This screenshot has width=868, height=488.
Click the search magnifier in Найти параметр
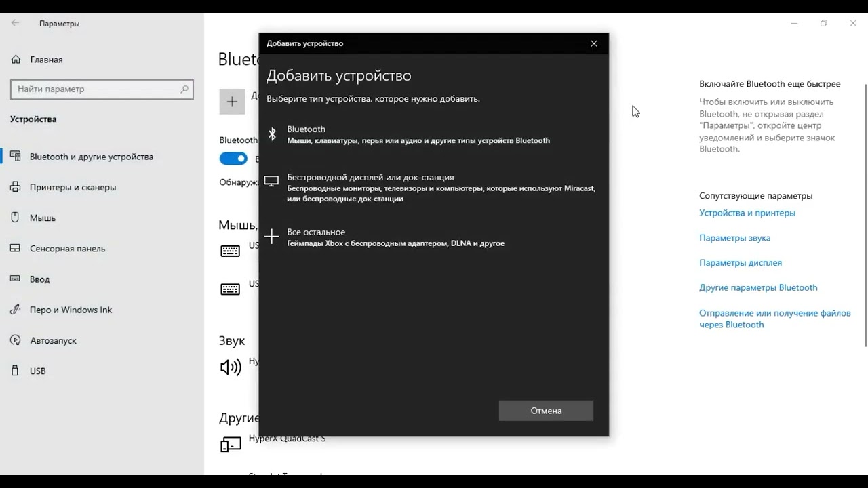point(184,89)
